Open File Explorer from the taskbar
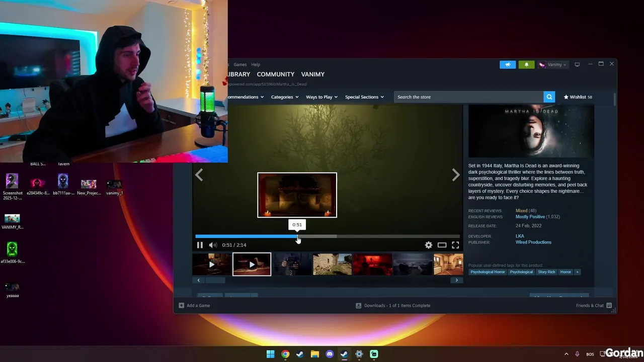This screenshot has height=362, width=644. click(314, 354)
